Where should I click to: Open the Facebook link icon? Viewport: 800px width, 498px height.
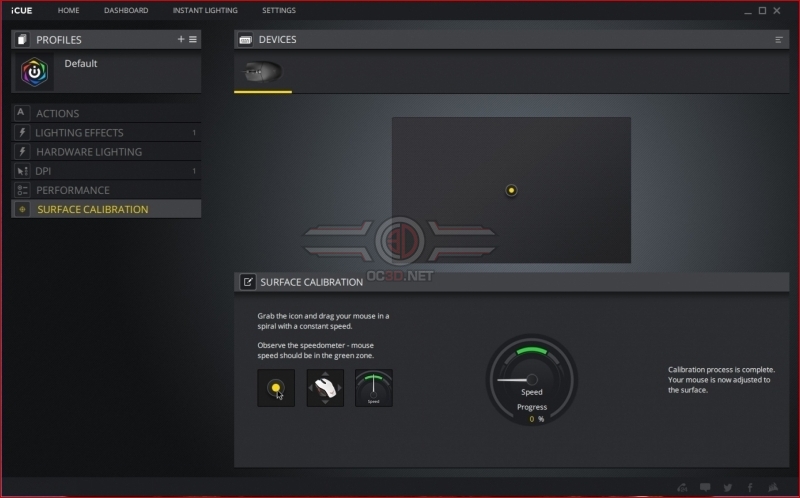pos(750,487)
